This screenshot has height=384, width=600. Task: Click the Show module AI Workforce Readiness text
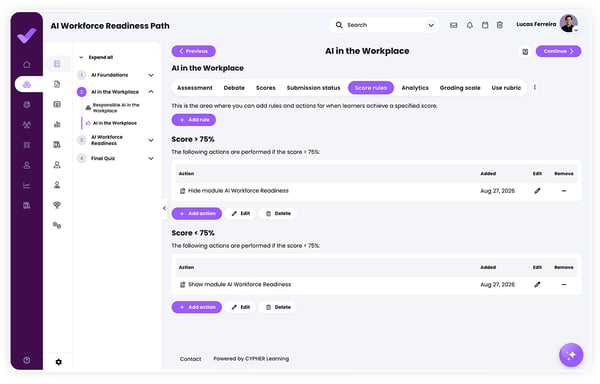pyautogui.click(x=240, y=285)
